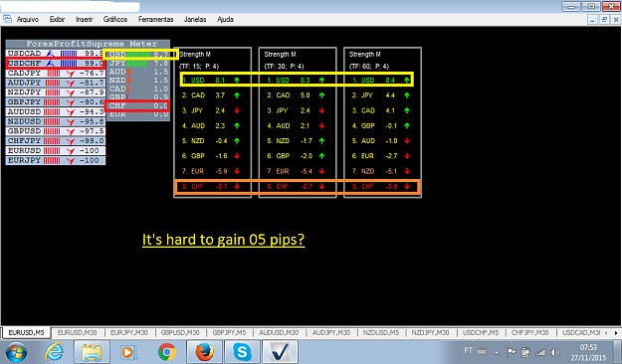Click the Action Center flag icon
Viewport: 622px width, 364px height.
(512, 352)
